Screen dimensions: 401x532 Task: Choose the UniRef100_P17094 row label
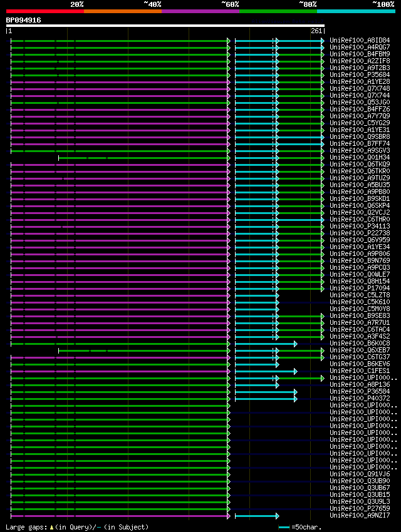(360, 288)
